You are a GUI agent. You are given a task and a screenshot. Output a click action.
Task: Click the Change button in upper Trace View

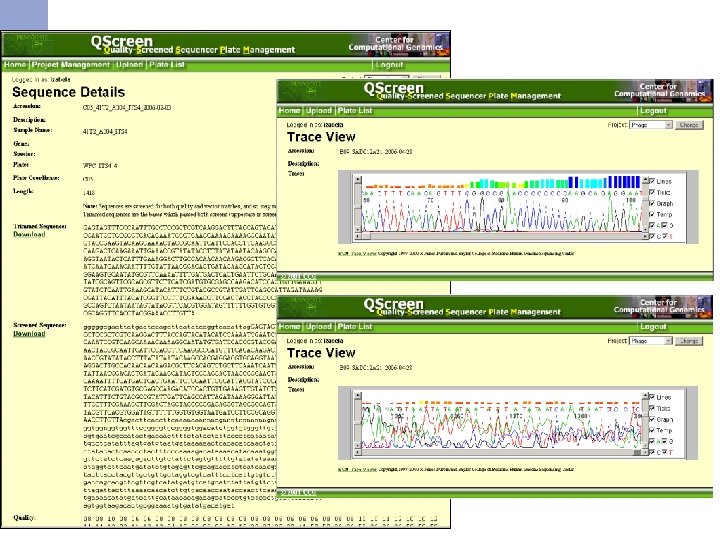689,125
